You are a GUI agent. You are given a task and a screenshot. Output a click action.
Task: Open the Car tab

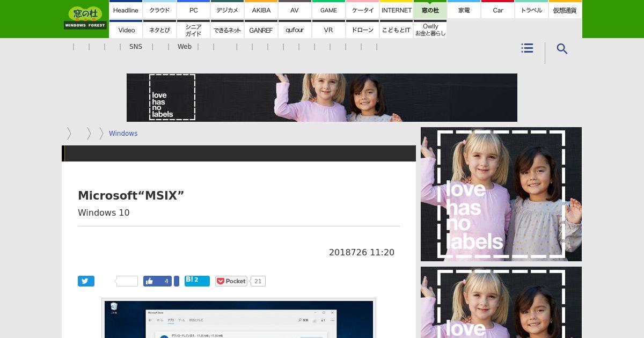point(497,10)
